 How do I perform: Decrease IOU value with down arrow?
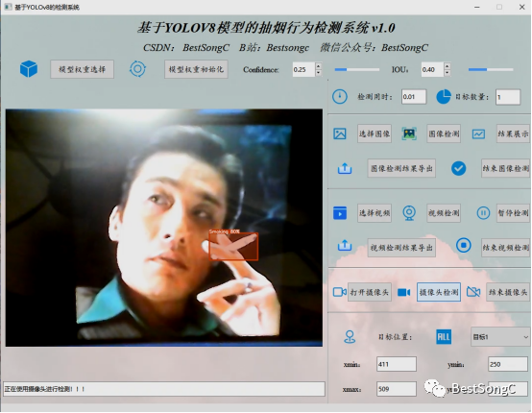coord(447,73)
